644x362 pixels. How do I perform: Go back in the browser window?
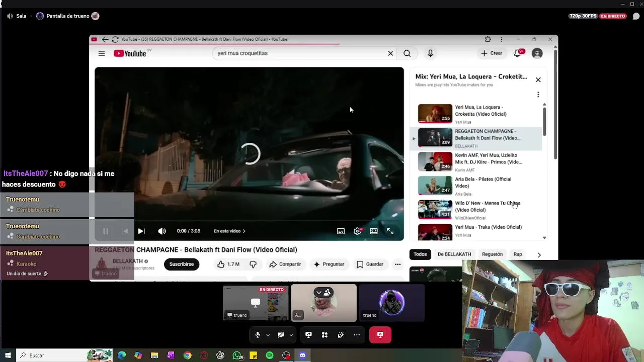click(x=105, y=39)
